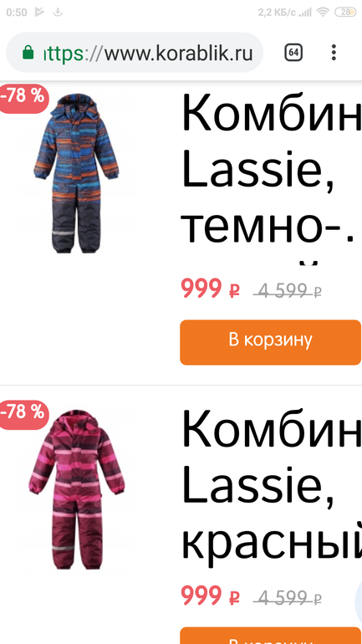Screen dimensions: 362x644
Task: Open the pink striped jumpsuit image
Action: [77, 489]
